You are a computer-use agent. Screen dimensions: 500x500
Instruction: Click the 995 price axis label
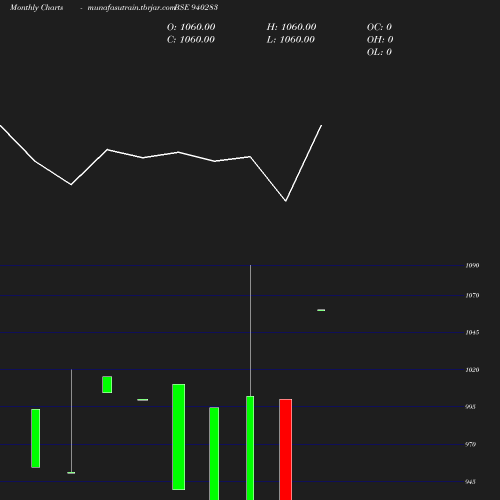[470, 407]
